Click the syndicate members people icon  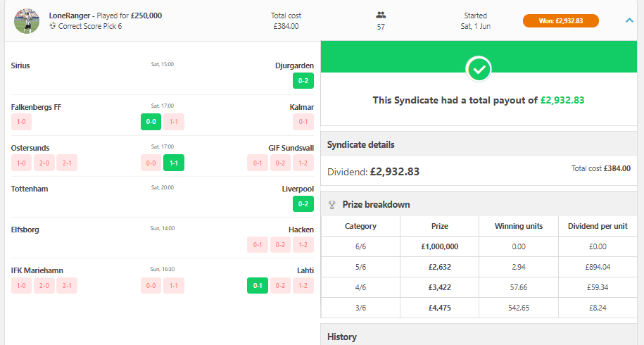381,14
